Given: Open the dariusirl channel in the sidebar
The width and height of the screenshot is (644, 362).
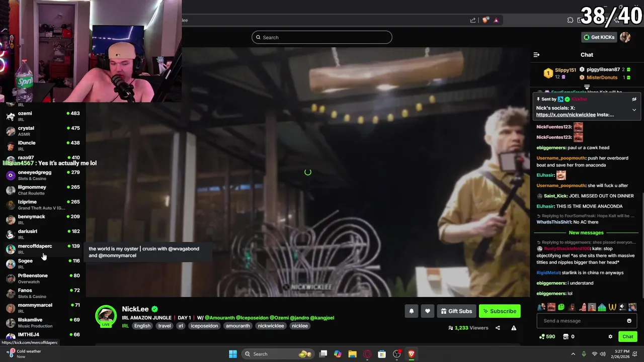Looking at the screenshot, I should 43,234.
